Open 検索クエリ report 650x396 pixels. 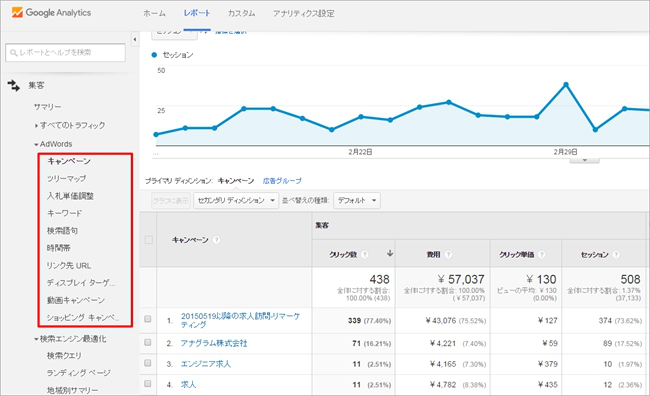64,356
